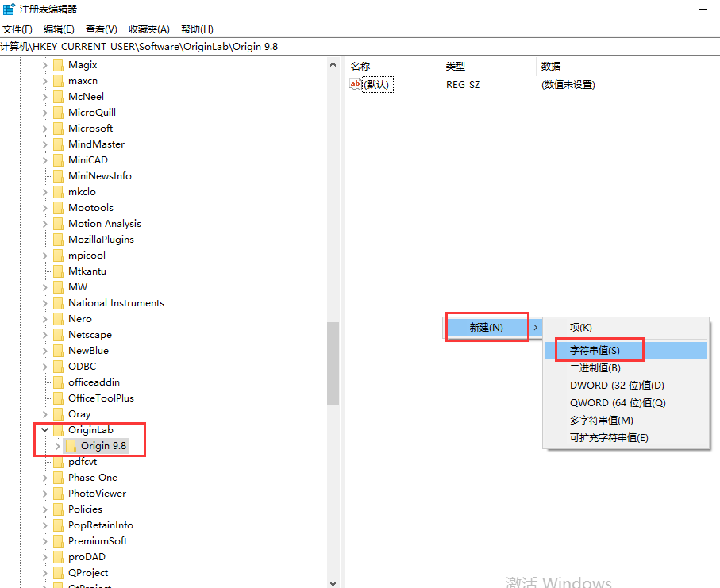
Task: Click the 数据 column header
Action: pyautogui.click(x=550, y=66)
